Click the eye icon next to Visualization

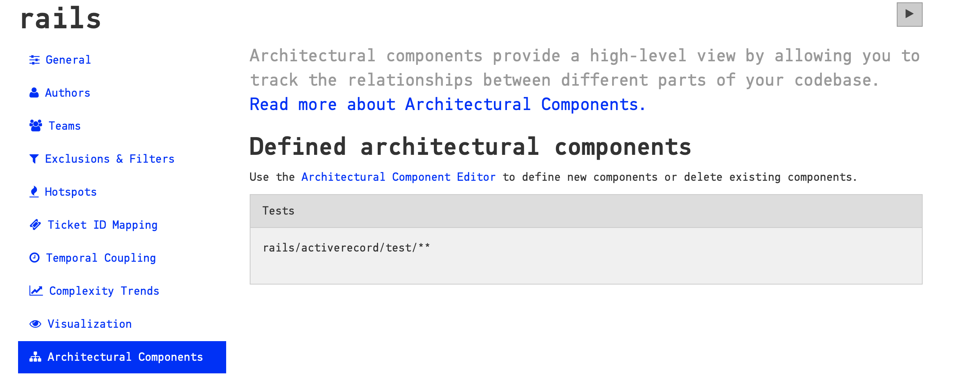point(35,324)
